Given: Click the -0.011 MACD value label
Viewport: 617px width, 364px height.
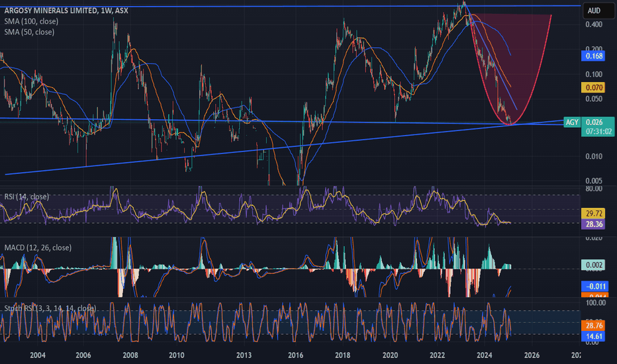Looking at the screenshot, I should click(x=594, y=286).
